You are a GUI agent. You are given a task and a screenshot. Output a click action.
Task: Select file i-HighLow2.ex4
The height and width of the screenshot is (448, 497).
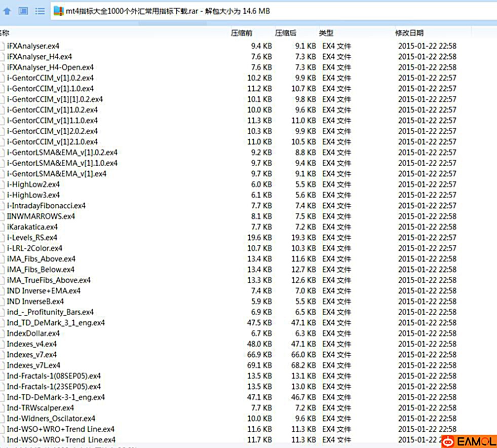pos(33,184)
